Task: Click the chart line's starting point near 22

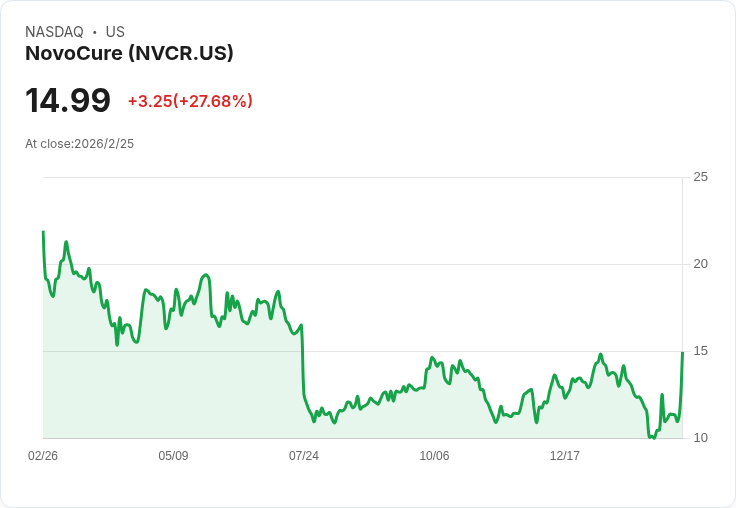Action: coord(43,231)
